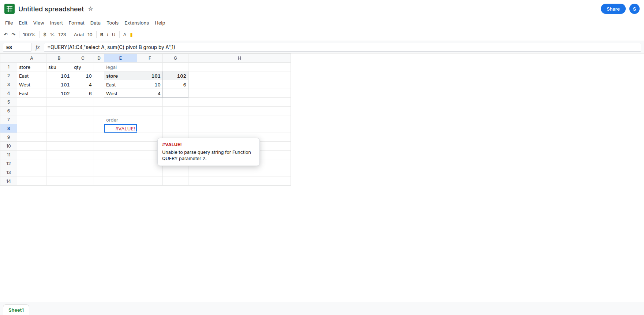644x315 pixels.
Task: Select the cell labeled 'legal'
Action: (120, 67)
